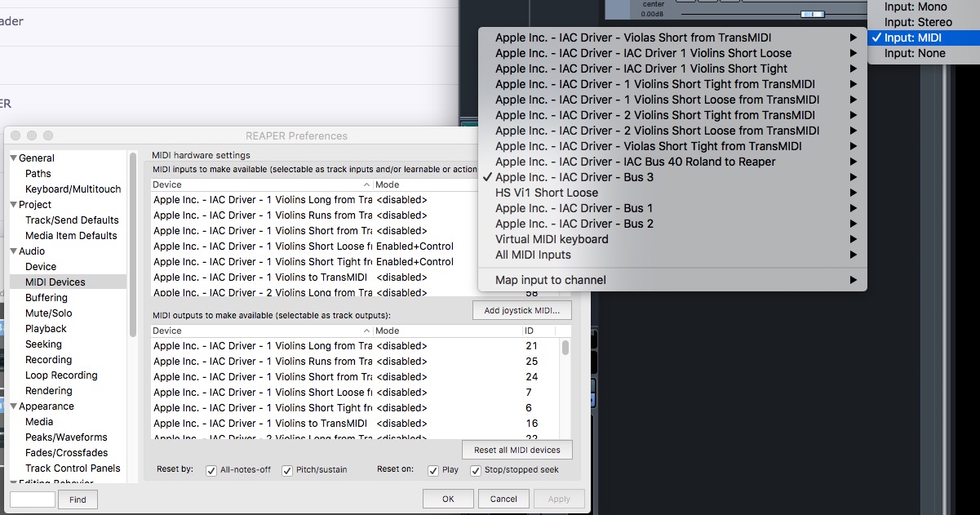Image resolution: width=980 pixels, height=515 pixels.
Task: Adjust the track pan/volume slider knob
Action: click(x=812, y=14)
